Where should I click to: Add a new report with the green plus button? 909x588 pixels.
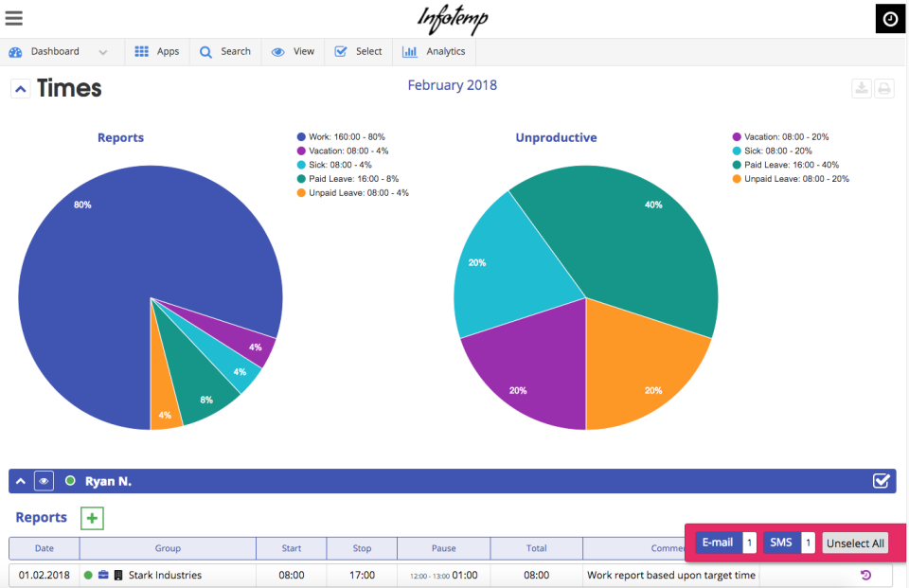point(91,518)
